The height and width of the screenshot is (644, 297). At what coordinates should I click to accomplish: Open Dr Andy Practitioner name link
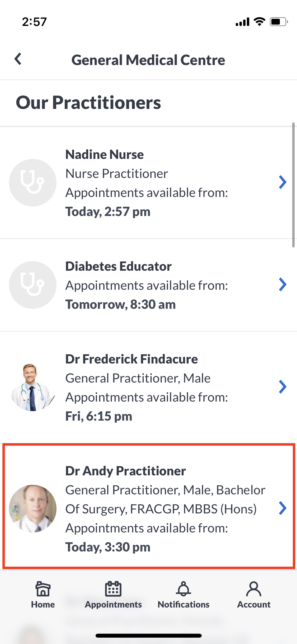click(126, 471)
